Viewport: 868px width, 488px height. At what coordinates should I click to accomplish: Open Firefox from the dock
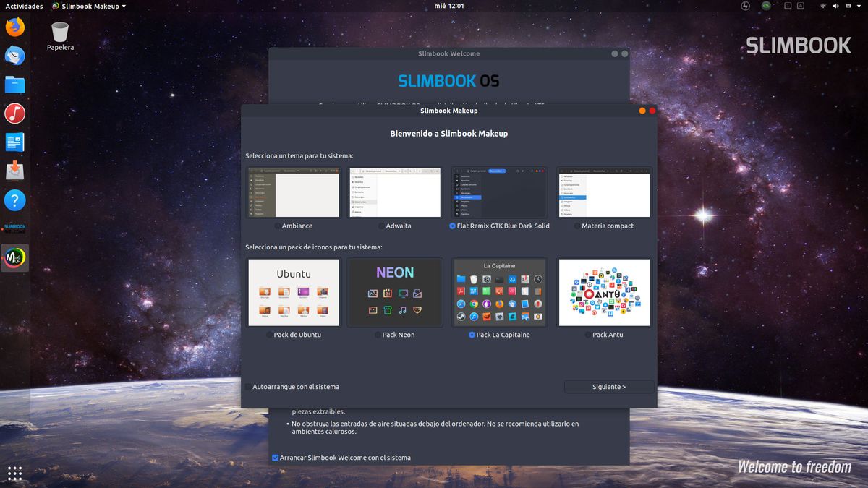tap(14, 27)
